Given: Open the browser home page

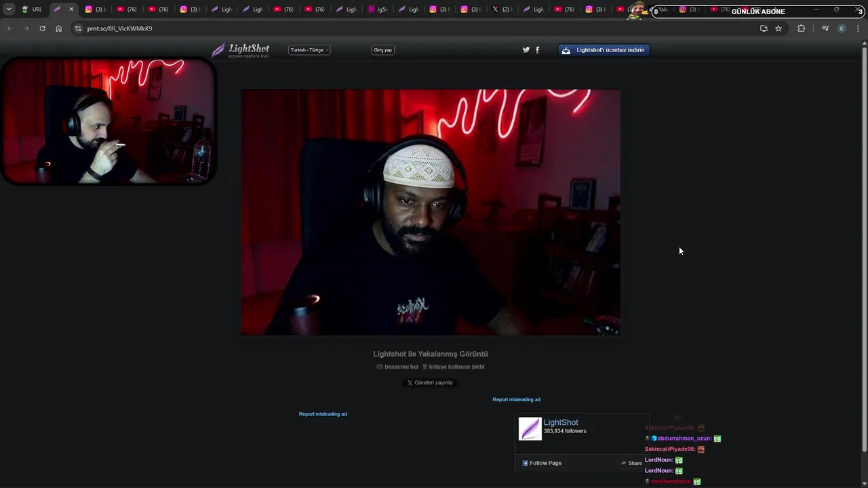Looking at the screenshot, I should click(x=58, y=28).
